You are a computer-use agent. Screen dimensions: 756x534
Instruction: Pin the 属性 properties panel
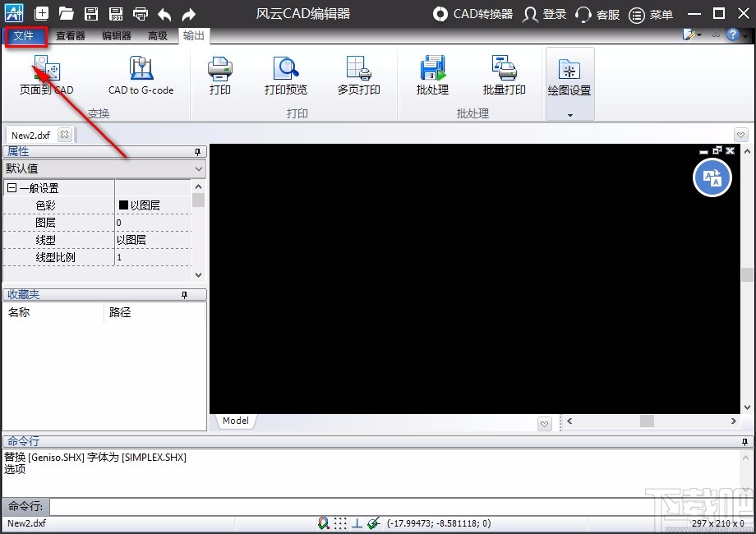pos(197,152)
